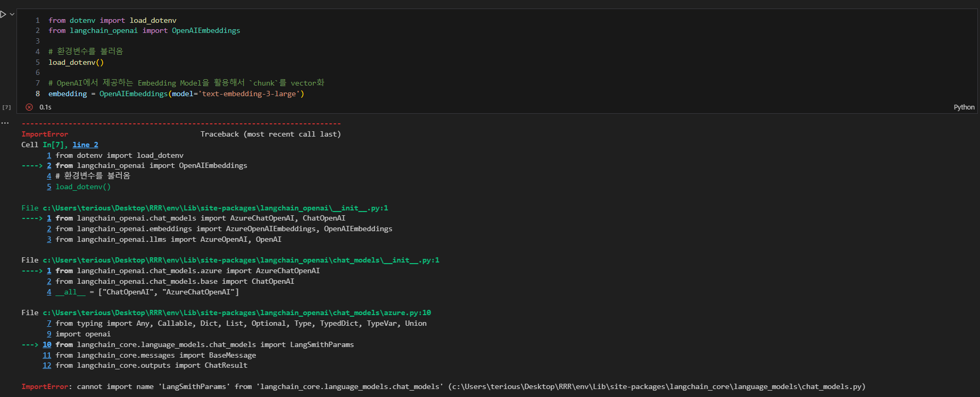980x397 pixels.
Task: Click the red cell execution error icon
Action: [x=29, y=107]
